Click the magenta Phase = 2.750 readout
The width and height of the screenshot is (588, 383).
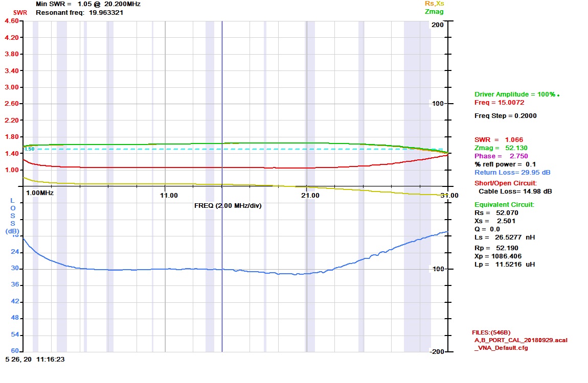(501, 156)
